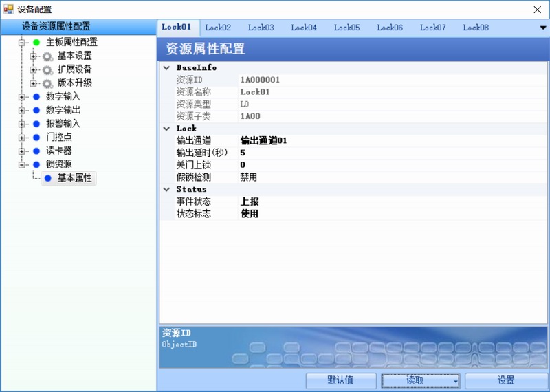Open the 读取 button dropdown arrow
Viewport: 550px width, 392px height.
click(x=455, y=381)
